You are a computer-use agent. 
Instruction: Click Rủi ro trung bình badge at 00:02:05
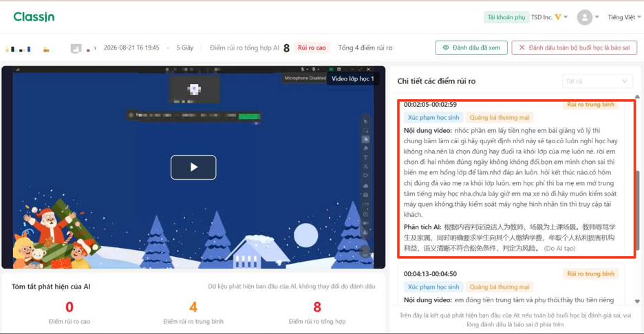[590, 105]
